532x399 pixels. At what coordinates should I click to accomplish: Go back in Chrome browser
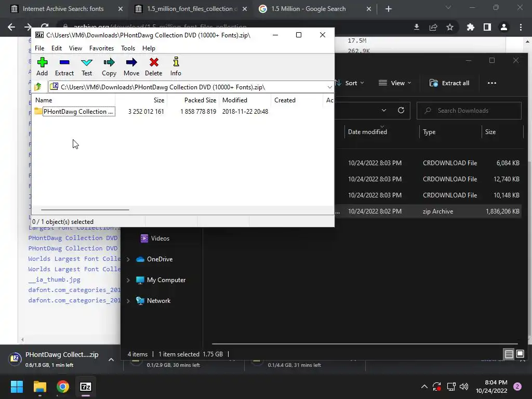[11, 27]
